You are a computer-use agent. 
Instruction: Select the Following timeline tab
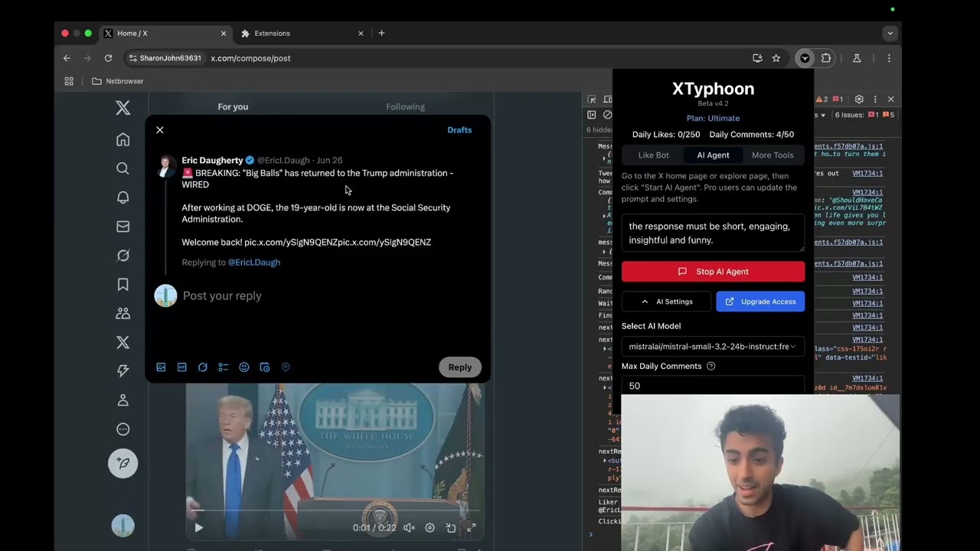tap(405, 106)
